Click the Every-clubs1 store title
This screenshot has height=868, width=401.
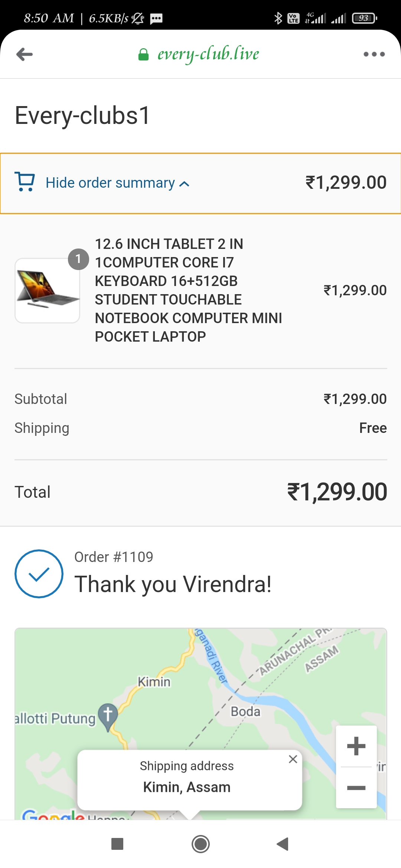point(82,115)
